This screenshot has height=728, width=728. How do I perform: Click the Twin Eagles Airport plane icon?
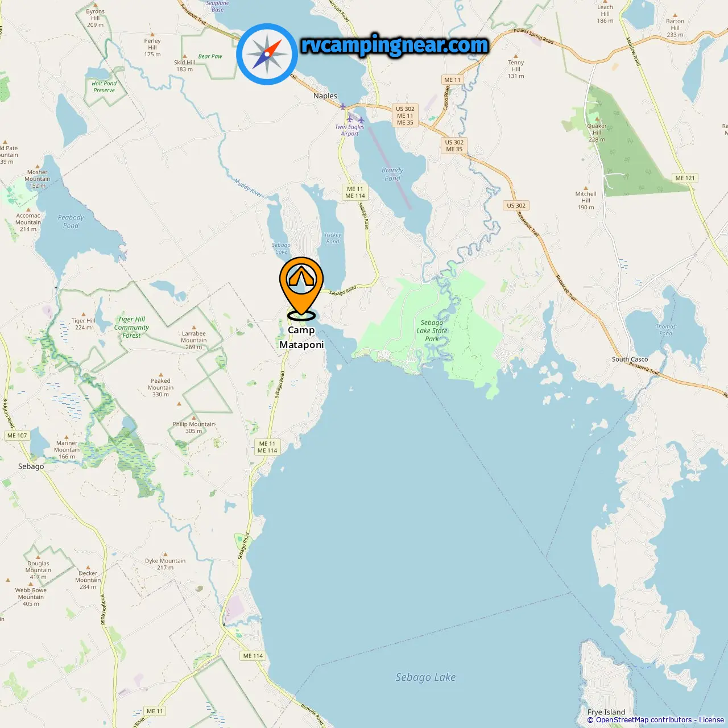pos(350,118)
